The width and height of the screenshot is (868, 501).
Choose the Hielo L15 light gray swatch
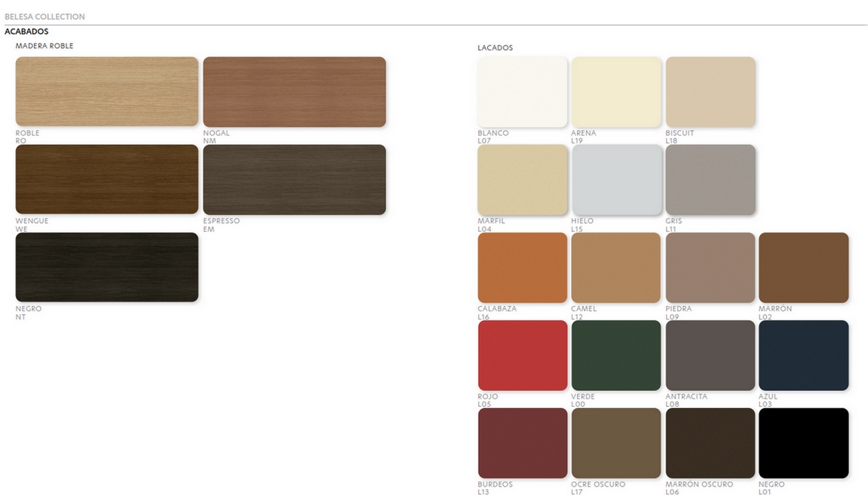pos(616,180)
